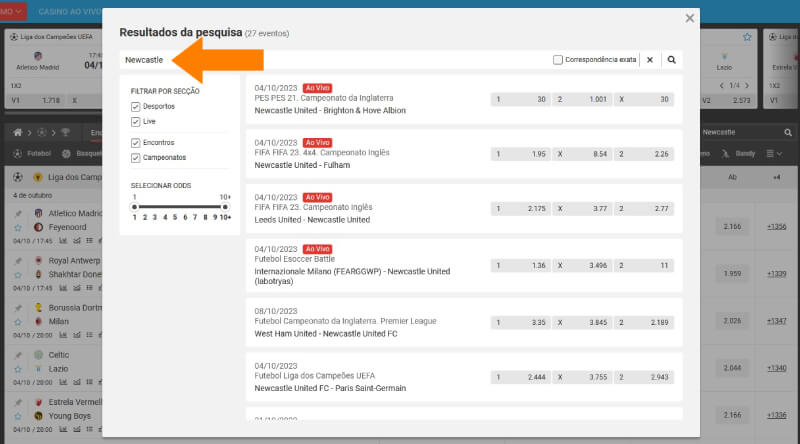Click background page search magnifier icon
This screenshot has height=444, width=800.
788,133
